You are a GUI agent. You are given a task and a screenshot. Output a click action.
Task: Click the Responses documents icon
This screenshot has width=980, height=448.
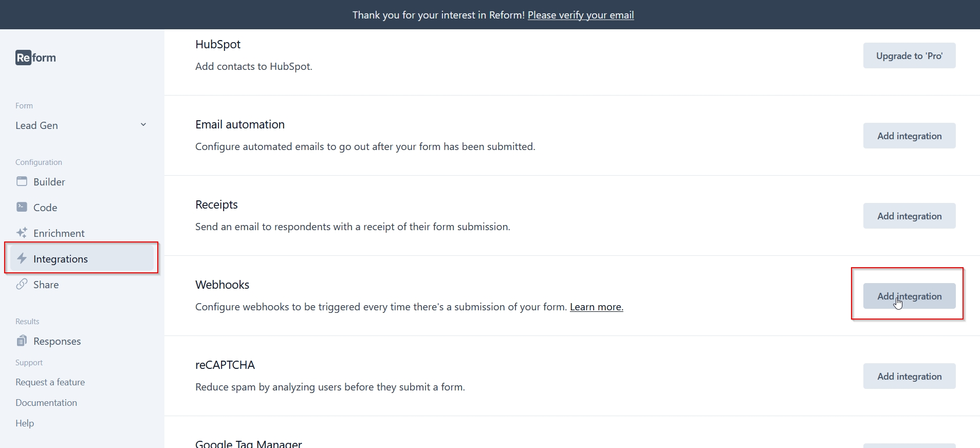click(22, 341)
